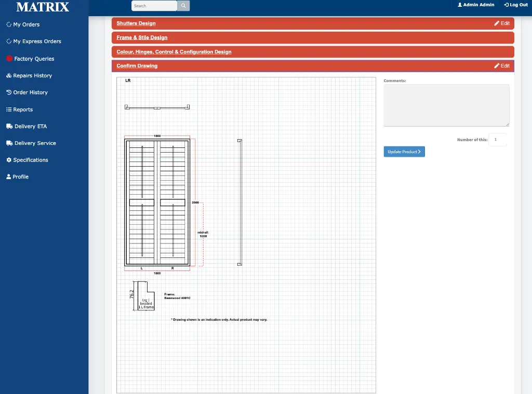The image size is (532, 394).
Task: Go to Profile page
Action: (17, 176)
